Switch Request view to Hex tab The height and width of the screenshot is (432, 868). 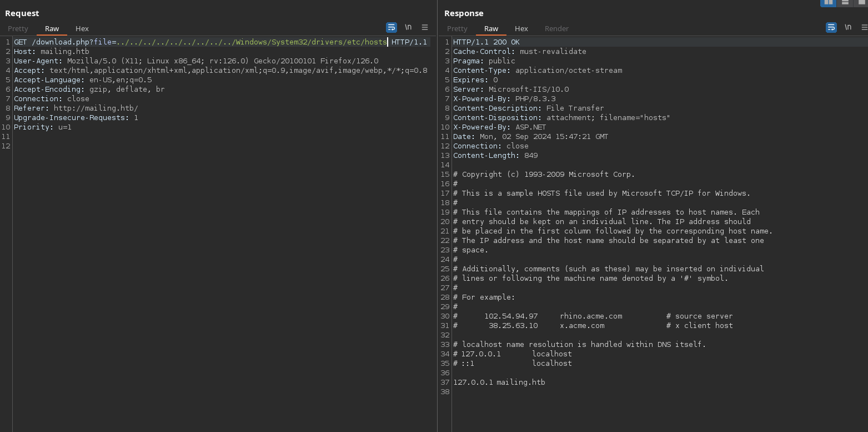(x=82, y=28)
